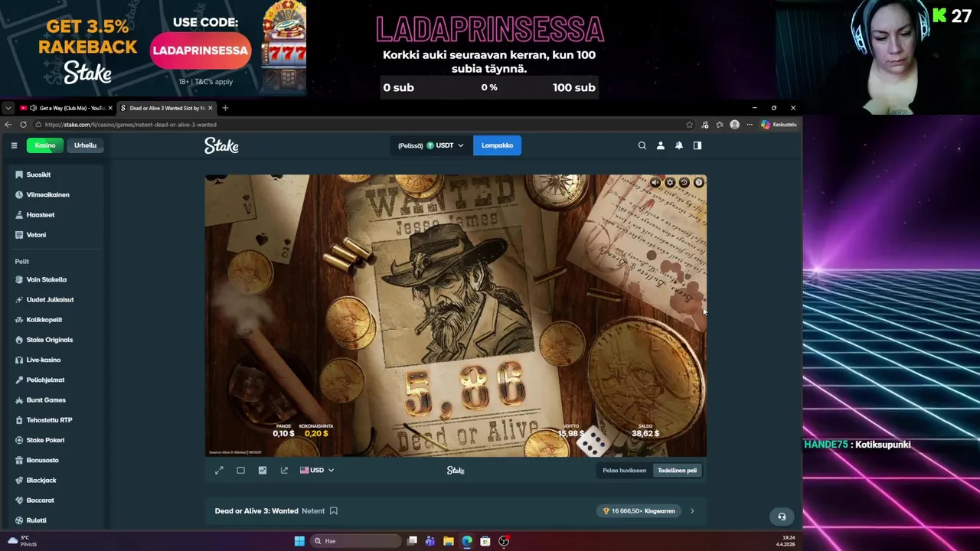The height and width of the screenshot is (551, 980).
Task: Open Microsoft Store from the taskbar
Action: (x=485, y=541)
